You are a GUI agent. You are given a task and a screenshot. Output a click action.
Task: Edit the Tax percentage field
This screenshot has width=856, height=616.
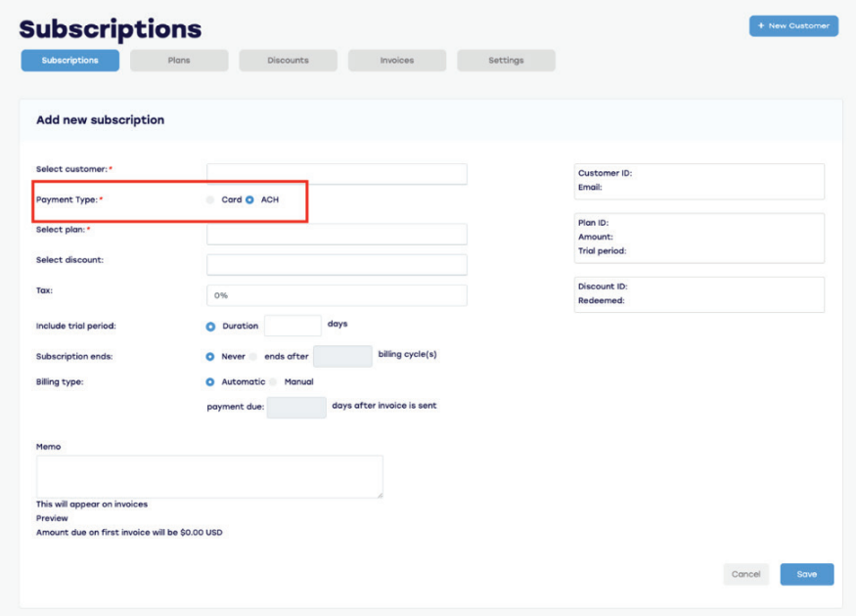coord(337,294)
